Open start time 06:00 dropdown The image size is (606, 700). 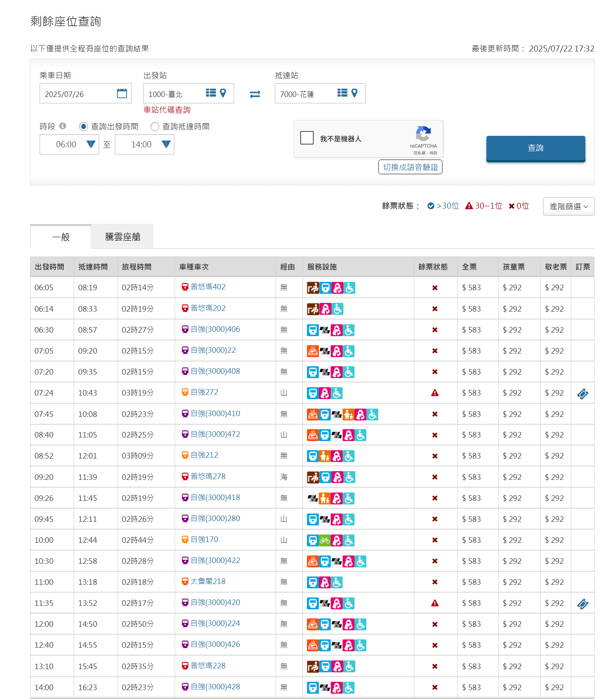click(x=69, y=145)
